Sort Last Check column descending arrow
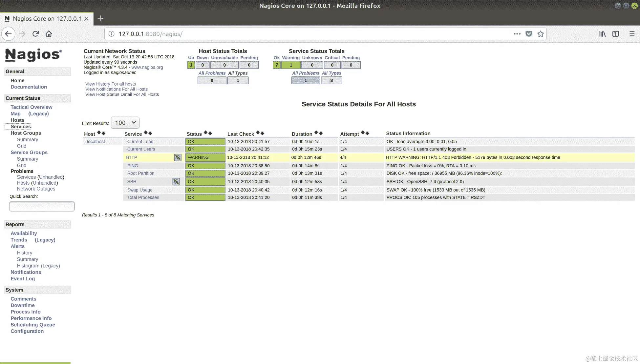The height and width of the screenshot is (364, 640). click(x=262, y=133)
